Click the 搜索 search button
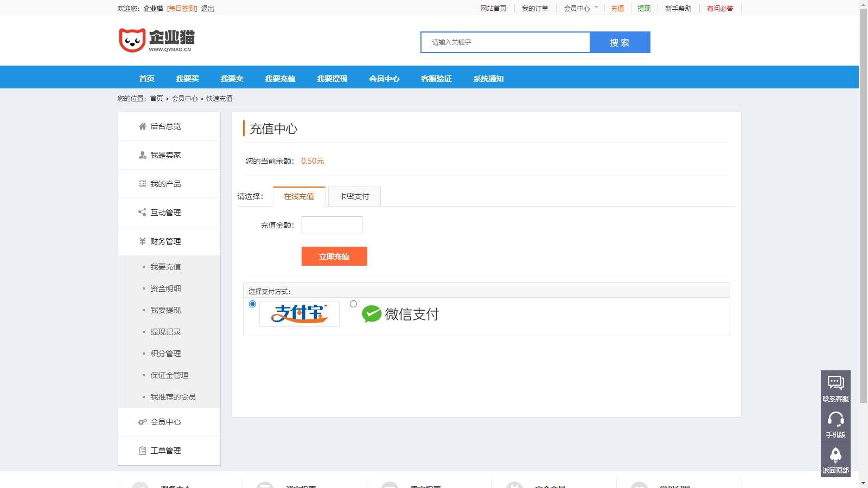Image resolution: width=868 pixels, height=488 pixels. click(620, 42)
